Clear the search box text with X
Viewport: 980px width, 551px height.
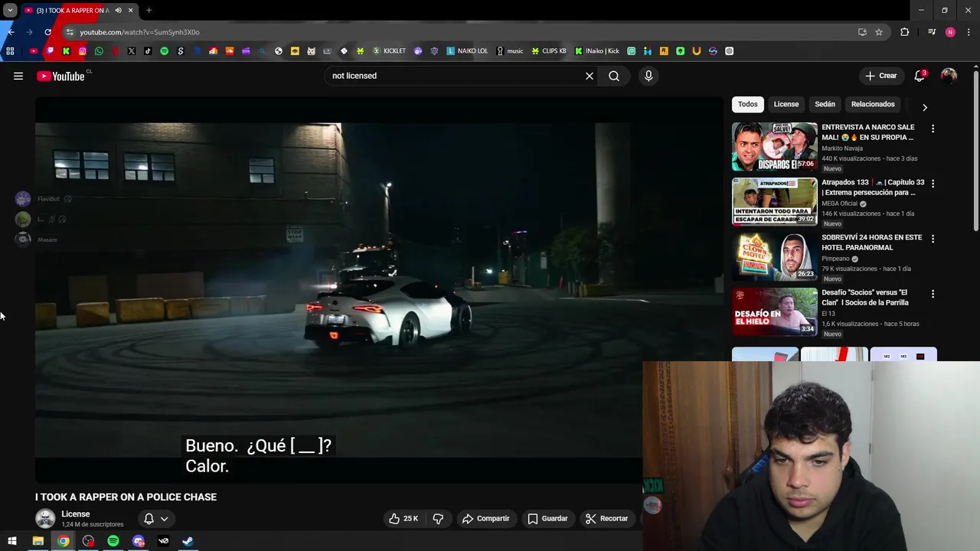coord(590,76)
